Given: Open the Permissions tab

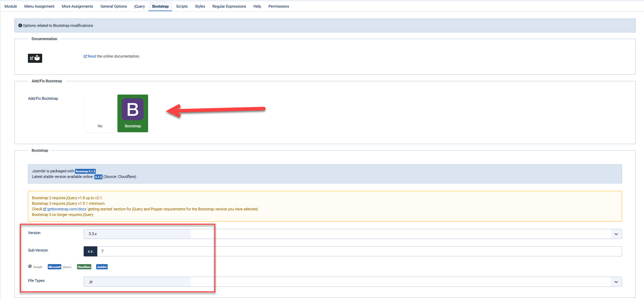Looking at the screenshot, I should pyautogui.click(x=278, y=6).
